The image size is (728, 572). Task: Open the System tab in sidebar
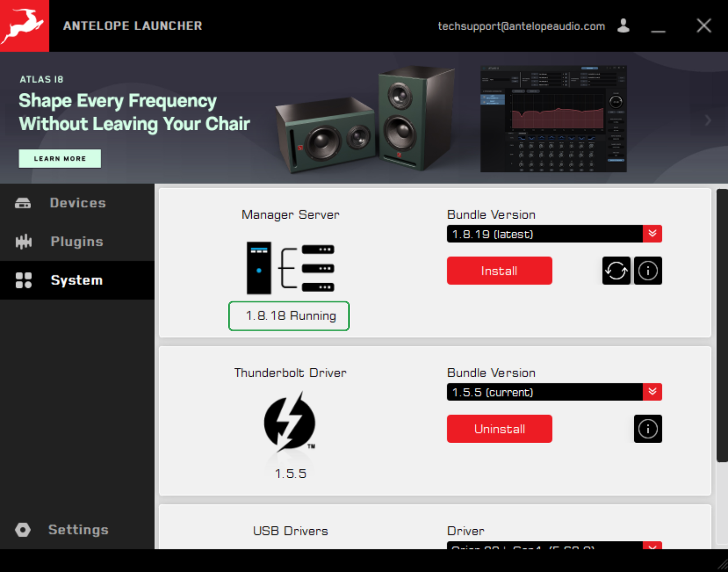(77, 280)
